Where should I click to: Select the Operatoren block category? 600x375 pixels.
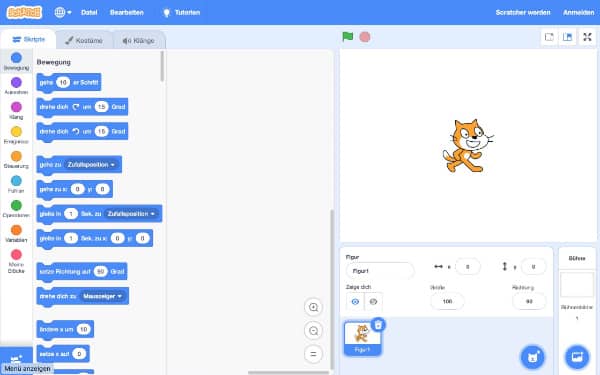pos(16,209)
